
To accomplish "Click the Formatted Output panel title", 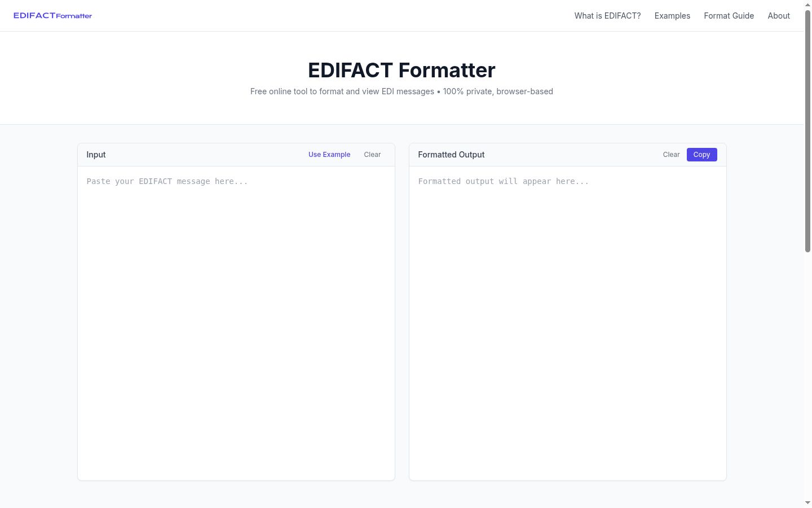I will point(451,155).
